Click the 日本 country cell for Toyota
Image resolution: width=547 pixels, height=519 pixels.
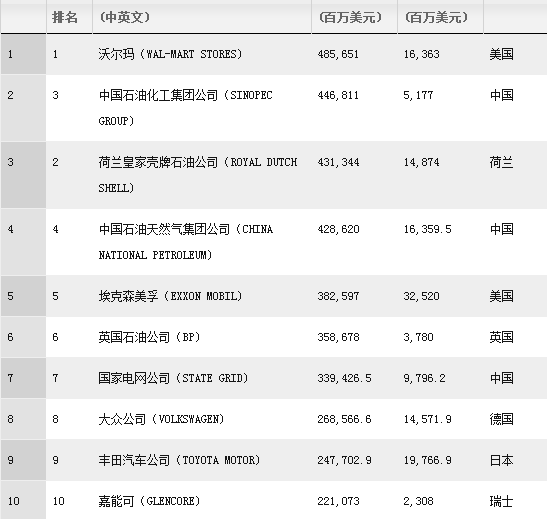[x=501, y=460]
